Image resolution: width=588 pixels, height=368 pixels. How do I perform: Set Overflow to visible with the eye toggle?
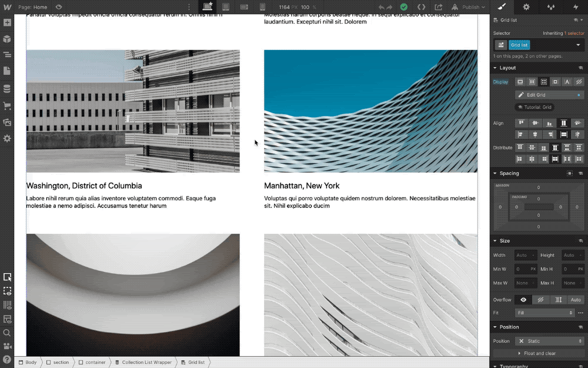(x=523, y=300)
